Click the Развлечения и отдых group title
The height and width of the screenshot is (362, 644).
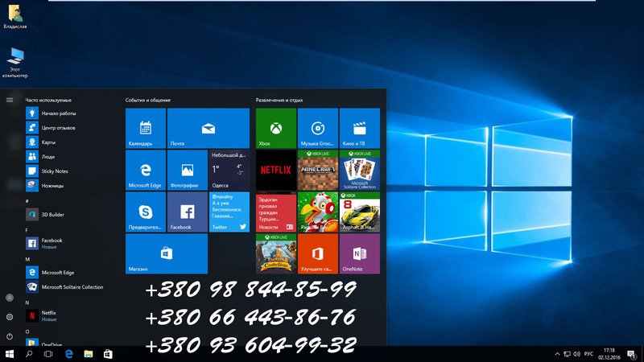click(x=279, y=100)
